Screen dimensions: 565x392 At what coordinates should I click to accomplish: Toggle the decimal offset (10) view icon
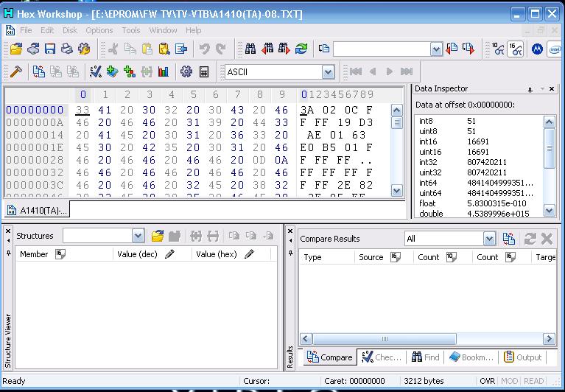pos(498,49)
